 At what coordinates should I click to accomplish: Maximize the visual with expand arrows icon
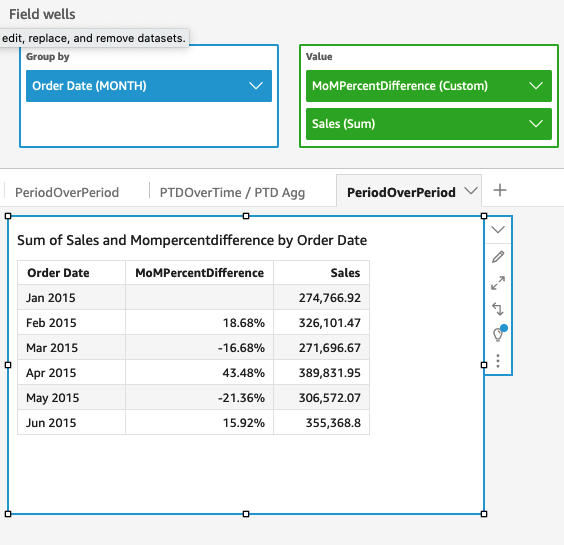498,283
